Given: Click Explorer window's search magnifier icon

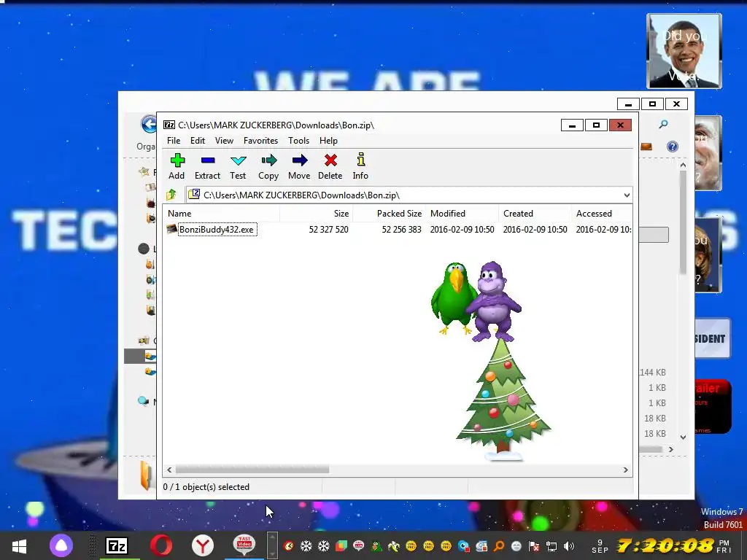Looking at the screenshot, I should pos(663,124).
